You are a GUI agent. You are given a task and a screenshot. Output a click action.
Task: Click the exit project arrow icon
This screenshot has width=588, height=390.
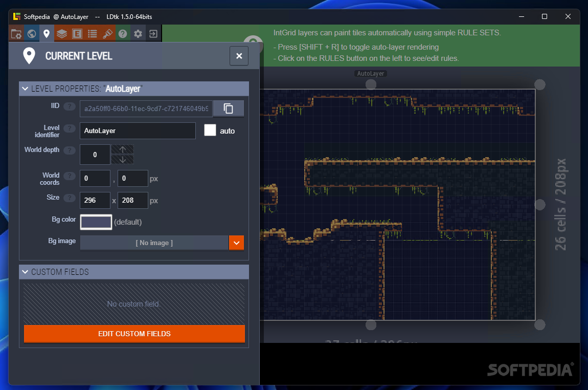coord(153,34)
